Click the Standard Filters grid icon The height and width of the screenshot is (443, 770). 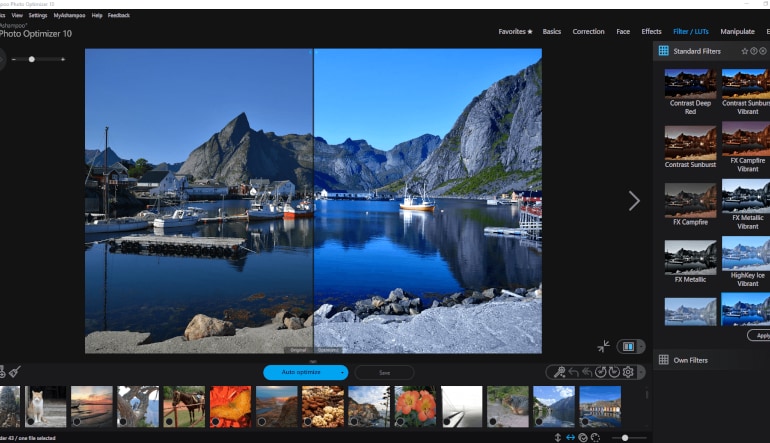pyautogui.click(x=663, y=51)
